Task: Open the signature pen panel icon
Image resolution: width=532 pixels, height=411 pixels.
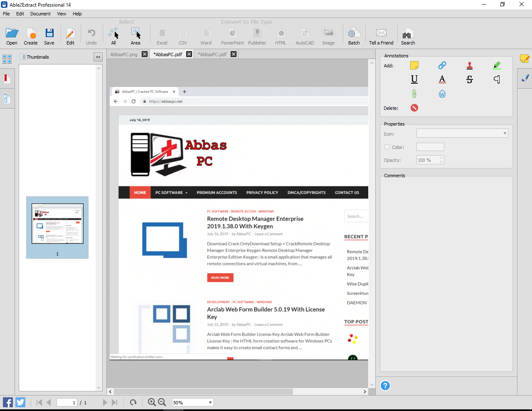Action: [525, 78]
